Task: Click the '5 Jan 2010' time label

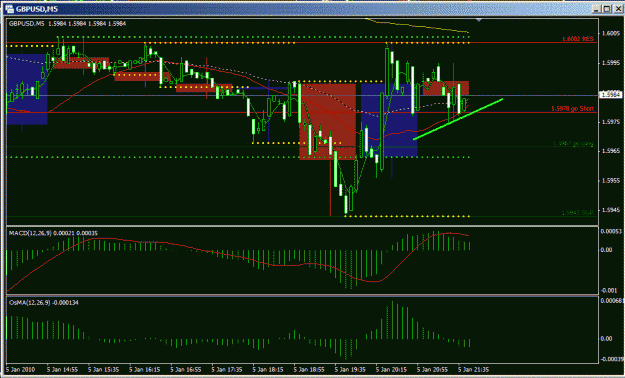Action: (20, 370)
